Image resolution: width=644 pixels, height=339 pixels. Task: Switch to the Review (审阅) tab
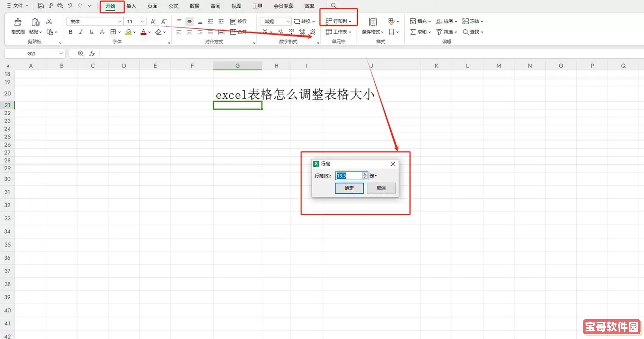click(x=216, y=6)
